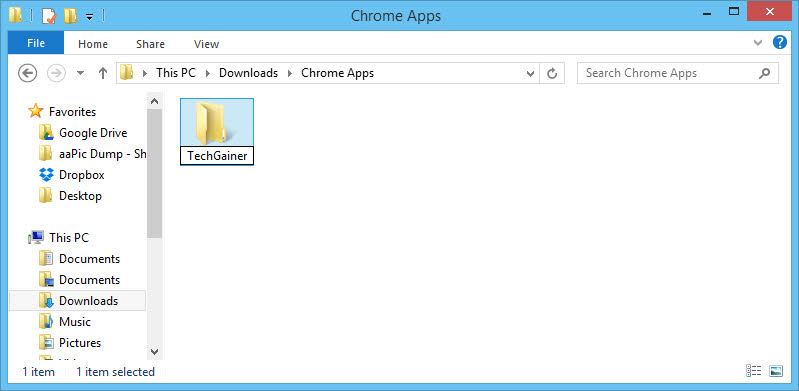Open the second Documents entry above Downloads
The height and width of the screenshot is (391, 799).
(x=89, y=280)
